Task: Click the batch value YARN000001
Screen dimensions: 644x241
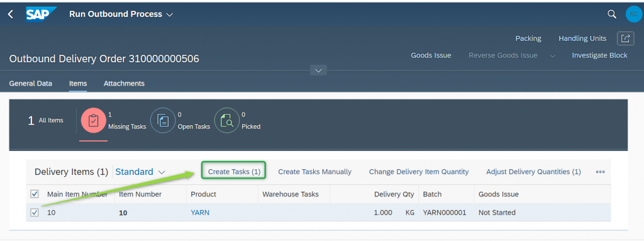Action: click(x=445, y=213)
